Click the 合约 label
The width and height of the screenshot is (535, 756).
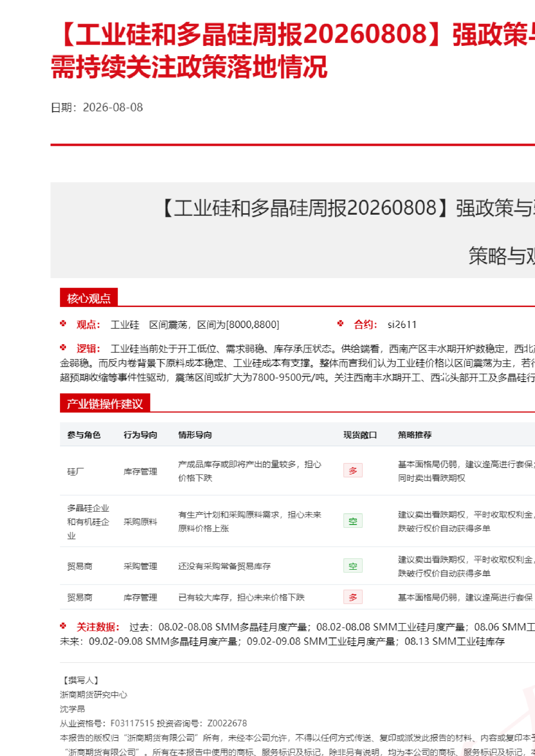point(365,325)
